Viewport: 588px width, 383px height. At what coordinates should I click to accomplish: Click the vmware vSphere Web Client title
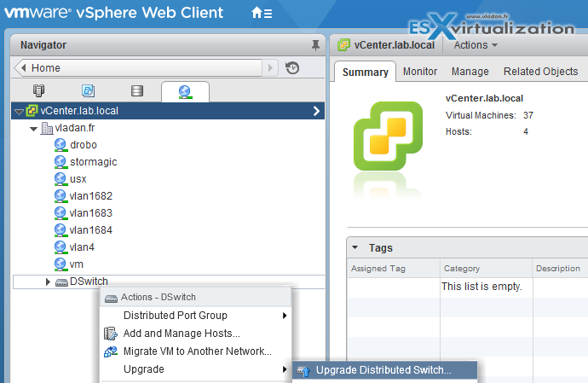click(x=113, y=13)
